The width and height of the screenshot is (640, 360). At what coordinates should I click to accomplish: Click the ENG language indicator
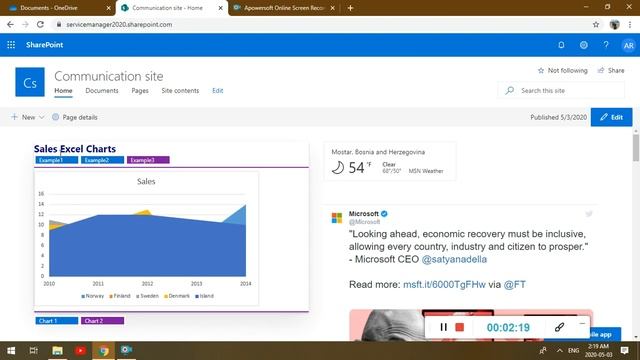(x=573, y=350)
